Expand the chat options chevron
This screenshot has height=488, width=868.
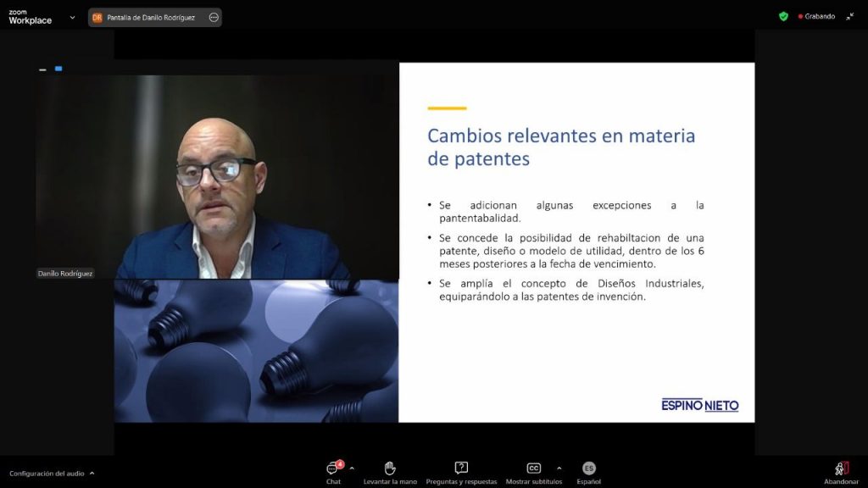point(352,468)
